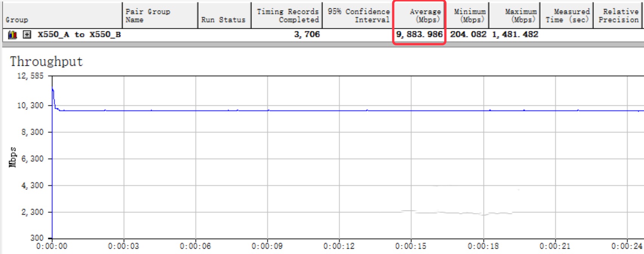The width and height of the screenshot is (644, 254).
Task: Click the 0:00:06 time axis label
Action: coord(195,246)
